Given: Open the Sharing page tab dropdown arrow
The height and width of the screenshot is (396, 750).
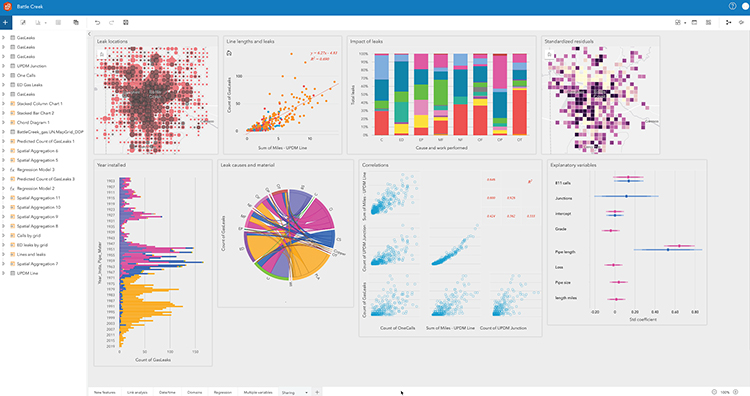Looking at the screenshot, I should (x=306, y=392).
